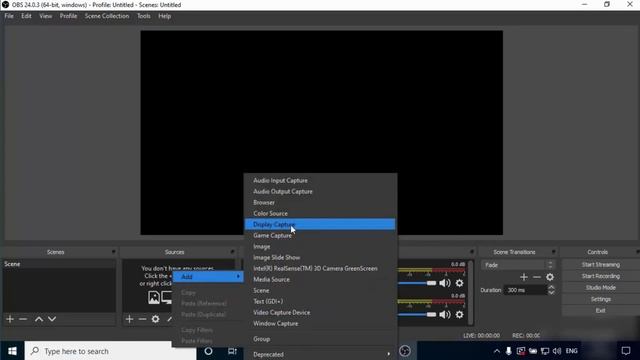
Task: Select Window Capture source
Action: tap(320, 324)
